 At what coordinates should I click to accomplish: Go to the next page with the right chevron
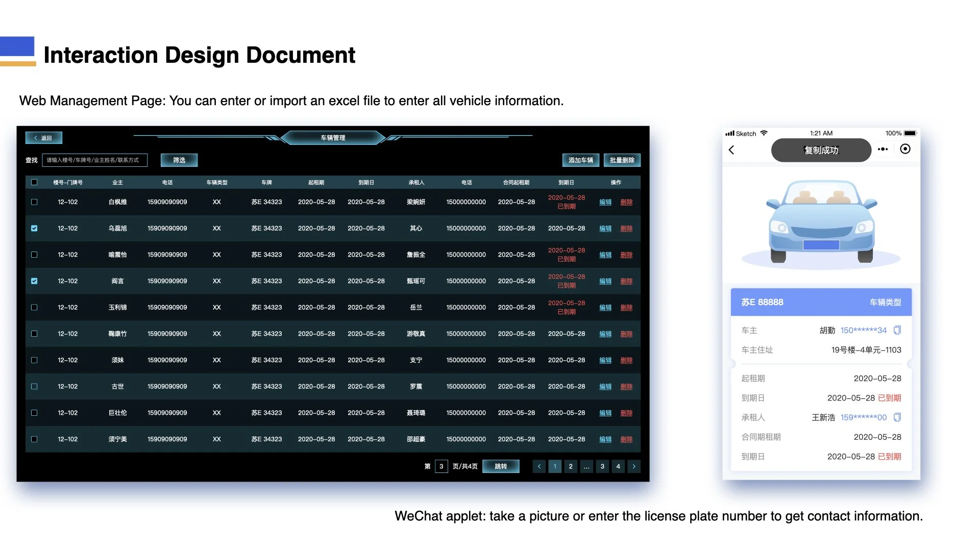click(x=634, y=466)
